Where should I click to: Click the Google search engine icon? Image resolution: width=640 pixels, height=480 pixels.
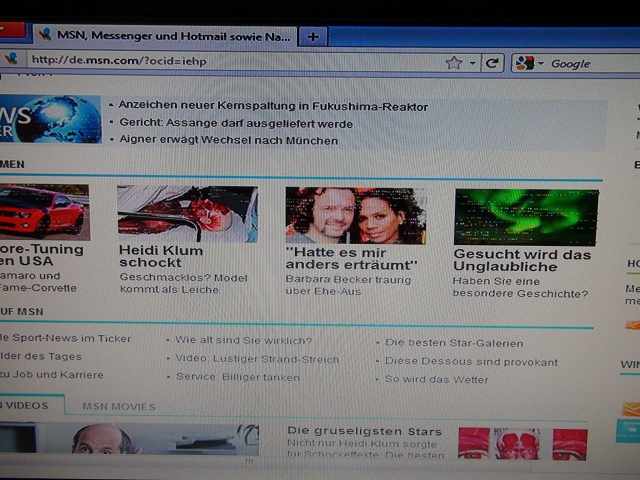point(525,63)
